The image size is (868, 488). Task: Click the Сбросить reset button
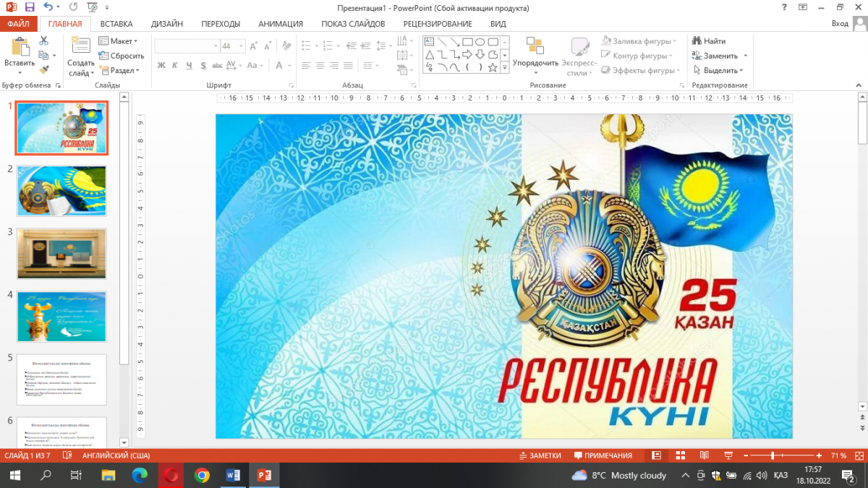point(122,56)
